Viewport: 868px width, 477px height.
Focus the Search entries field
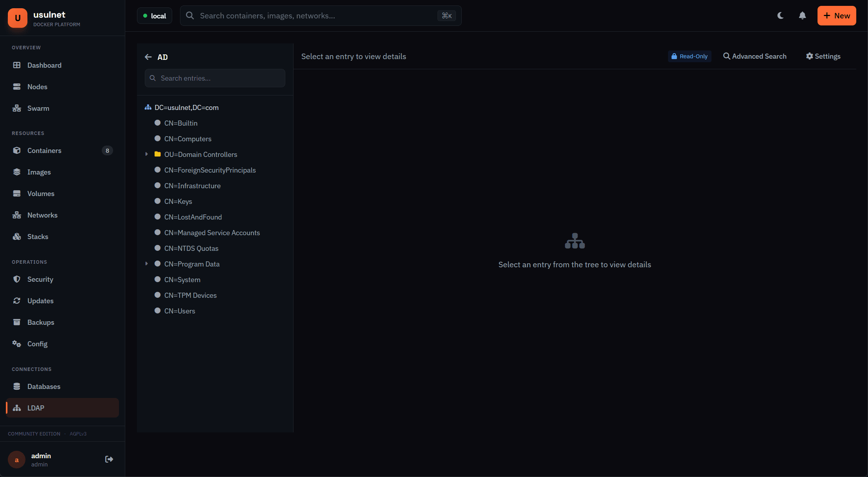(214, 78)
